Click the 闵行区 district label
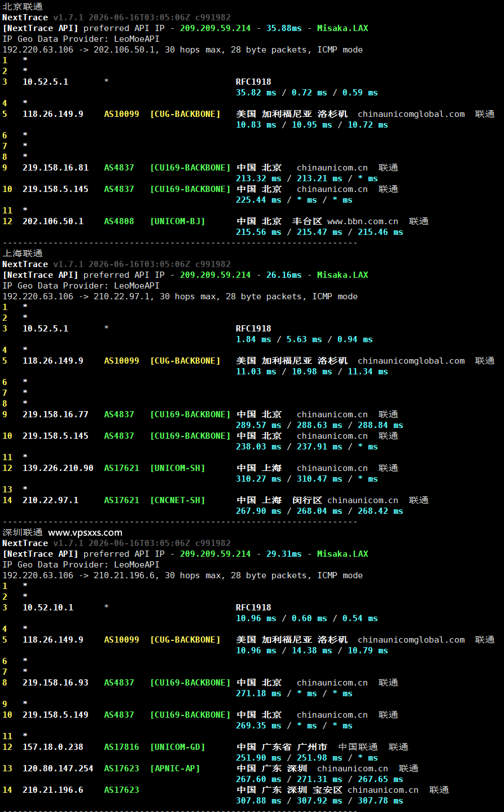The width and height of the screenshot is (504, 812). [307, 500]
